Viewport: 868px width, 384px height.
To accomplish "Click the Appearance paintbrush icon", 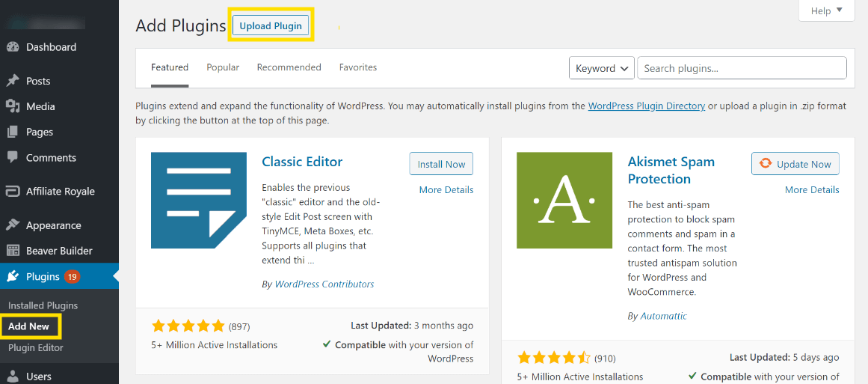I will coord(13,225).
